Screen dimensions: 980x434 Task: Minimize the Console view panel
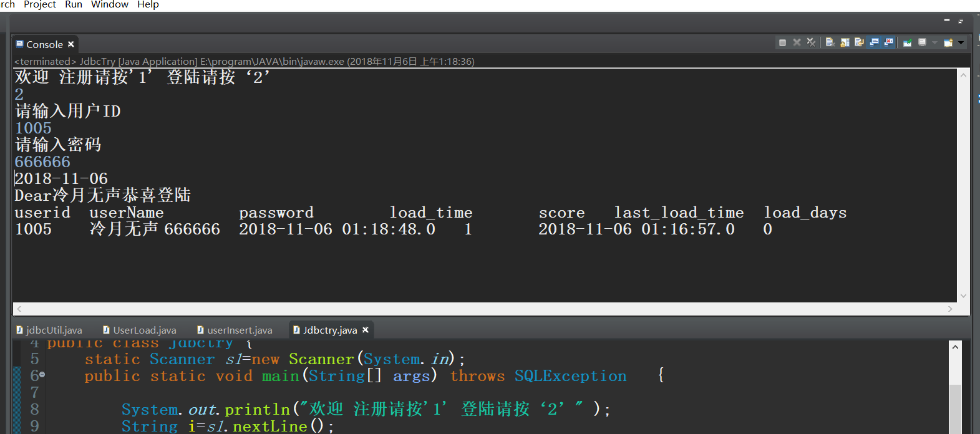(946, 21)
